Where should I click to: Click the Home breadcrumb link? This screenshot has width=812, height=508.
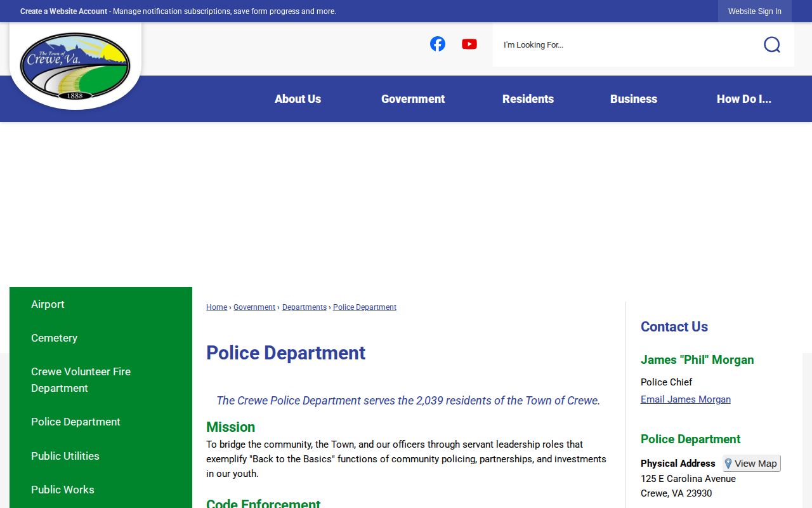pyautogui.click(x=216, y=307)
